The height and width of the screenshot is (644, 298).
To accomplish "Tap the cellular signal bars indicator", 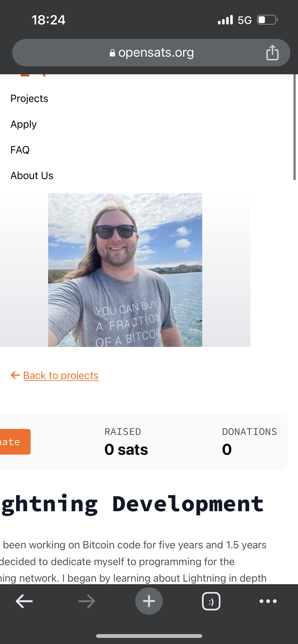I will click(225, 20).
